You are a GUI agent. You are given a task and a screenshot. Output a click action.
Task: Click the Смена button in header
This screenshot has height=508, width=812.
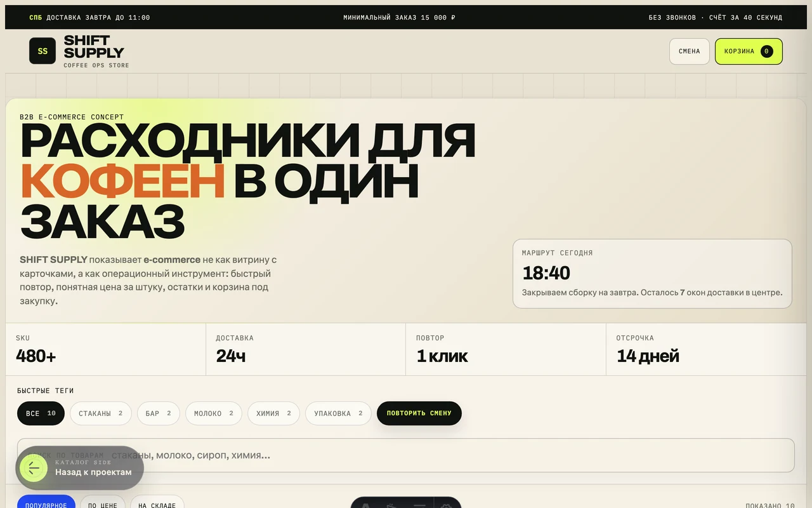point(689,51)
